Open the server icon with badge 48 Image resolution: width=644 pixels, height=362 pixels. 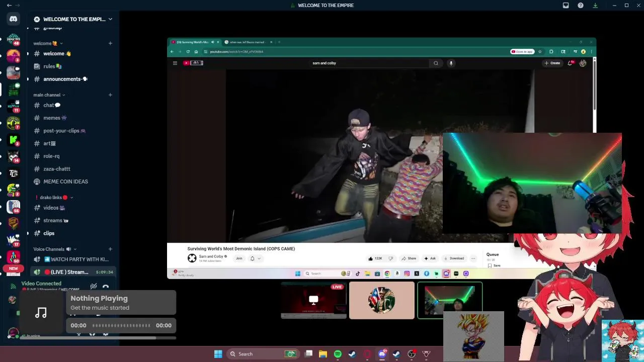[14, 39]
